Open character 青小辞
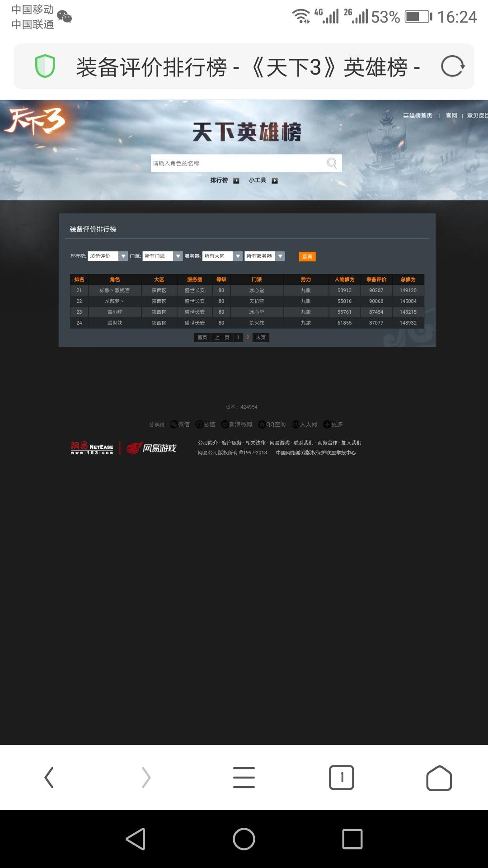The image size is (488, 868). (115, 312)
